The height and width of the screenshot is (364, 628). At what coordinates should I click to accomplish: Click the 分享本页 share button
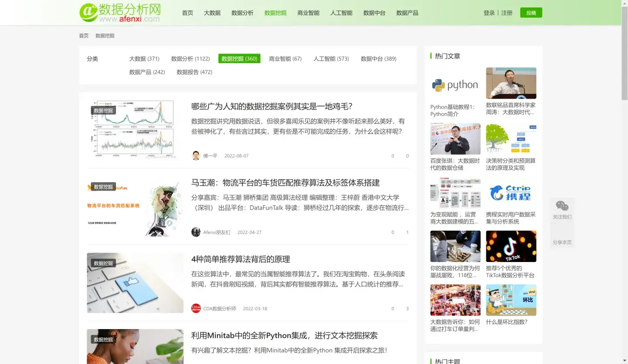point(562,236)
